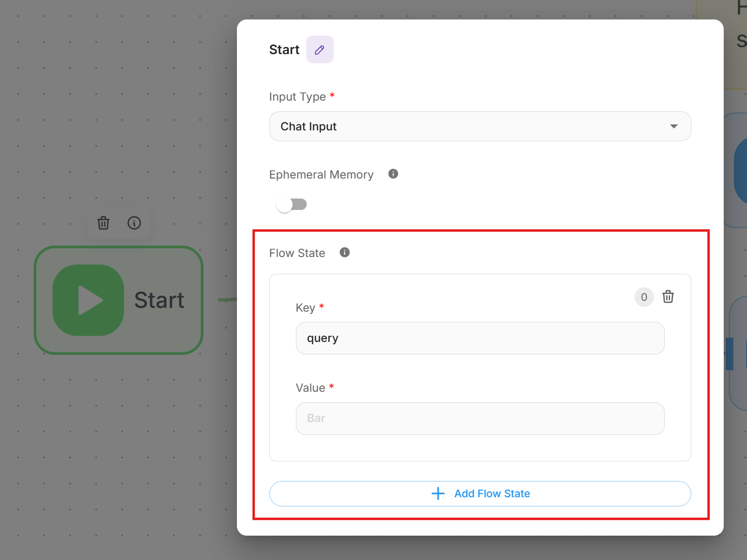The width and height of the screenshot is (747, 560).
Task: Select the Start node label on canvas
Action: (x=159, y=300)
